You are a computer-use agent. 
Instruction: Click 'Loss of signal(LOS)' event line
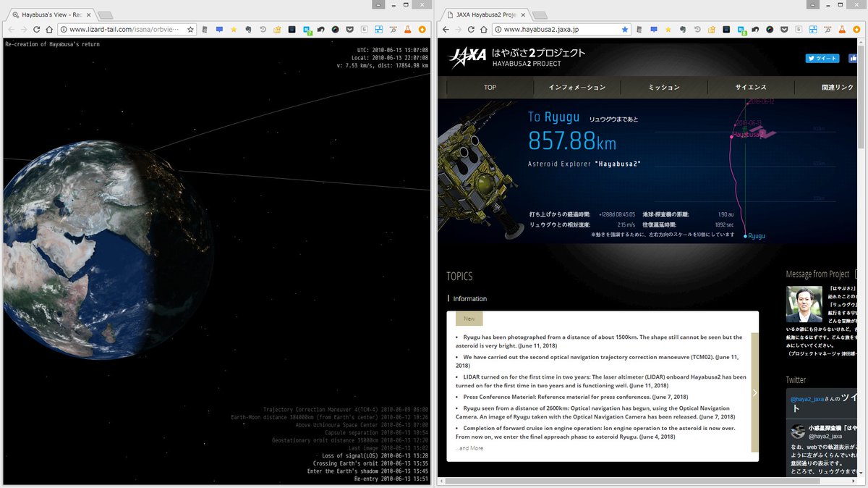tap(375, 455)
